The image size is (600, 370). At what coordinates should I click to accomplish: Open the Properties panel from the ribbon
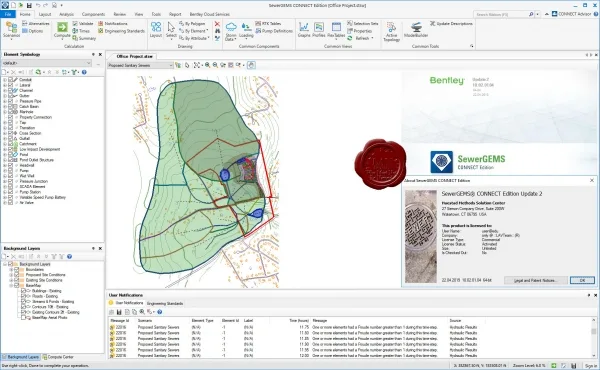click(x=359, y=31)
